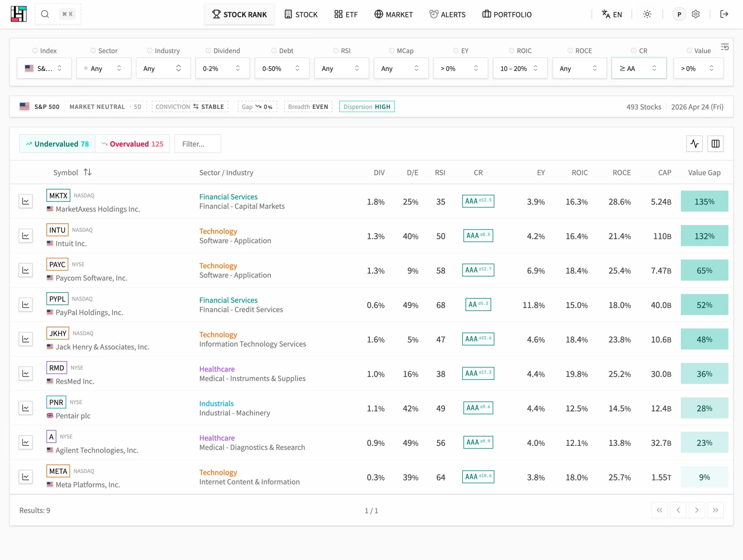This screenshot has height=560, width=743.
Task: Open the app logo home icon
Action: pyautogui.click(x=19, y=14)
